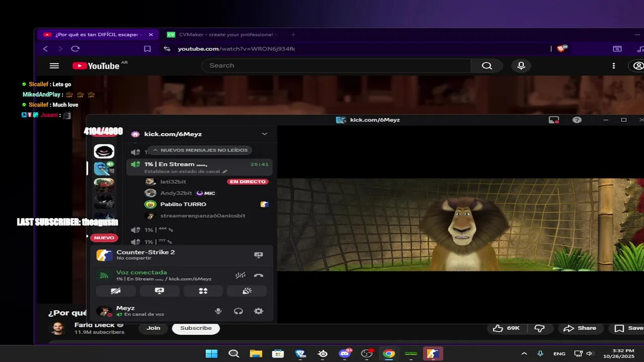Start YouTube voice search with microphone
Viewport: 644px width, 362px height.
521,66
